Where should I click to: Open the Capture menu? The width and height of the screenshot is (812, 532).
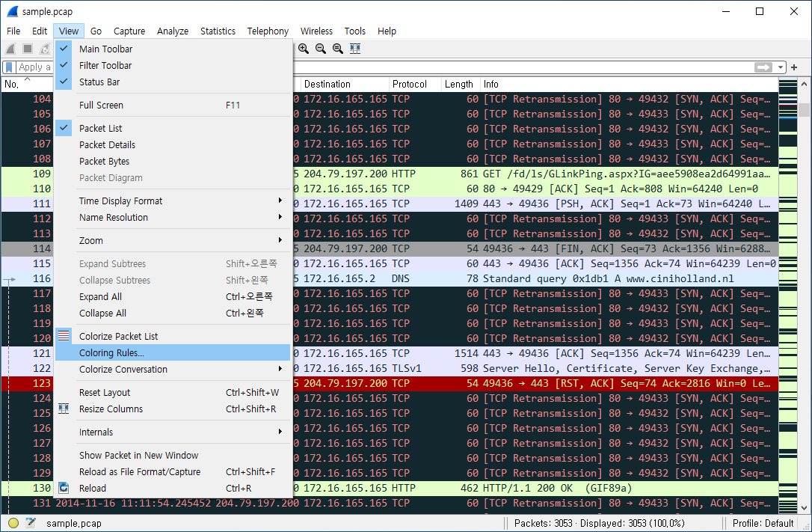click(129, 31)
